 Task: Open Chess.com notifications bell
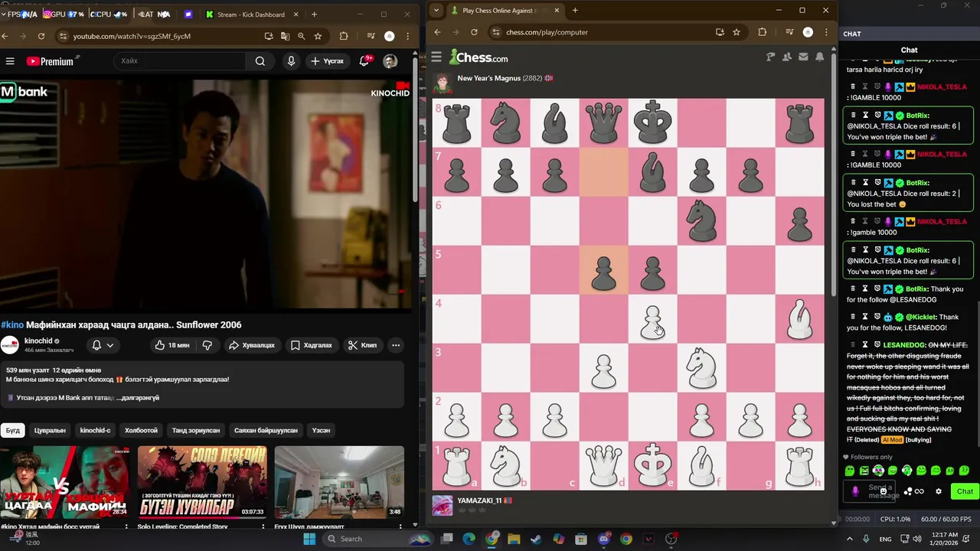pyautogui.click(x=819, y=57)
